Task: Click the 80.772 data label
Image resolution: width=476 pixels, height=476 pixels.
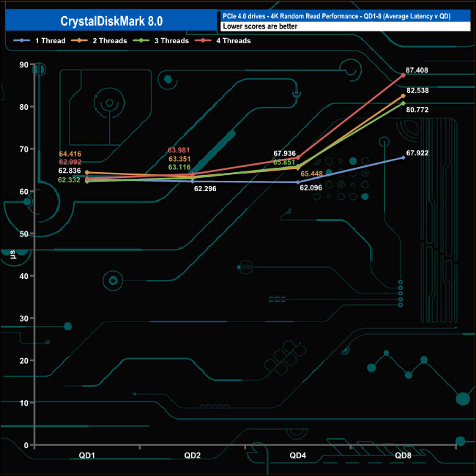Action: point(417,110)
